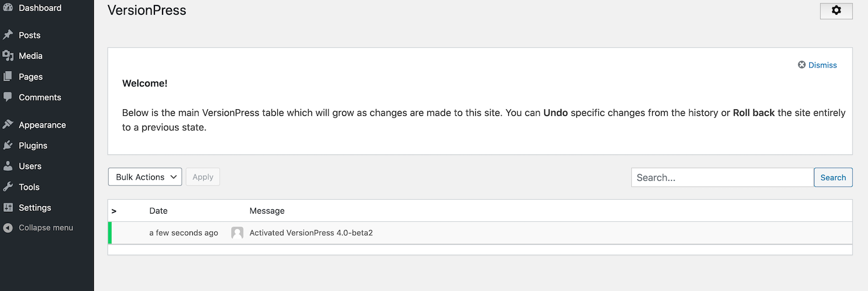Click the disabled Apply button

203,177
